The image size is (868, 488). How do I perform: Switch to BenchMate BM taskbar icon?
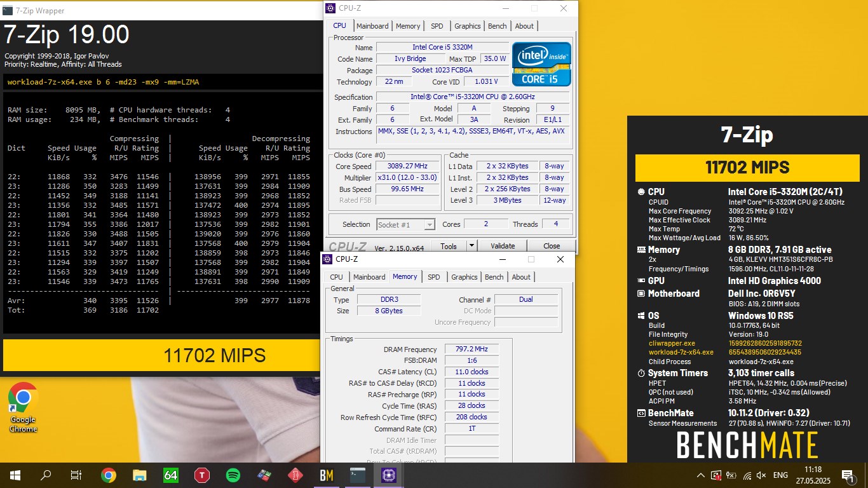coord(327,475)
